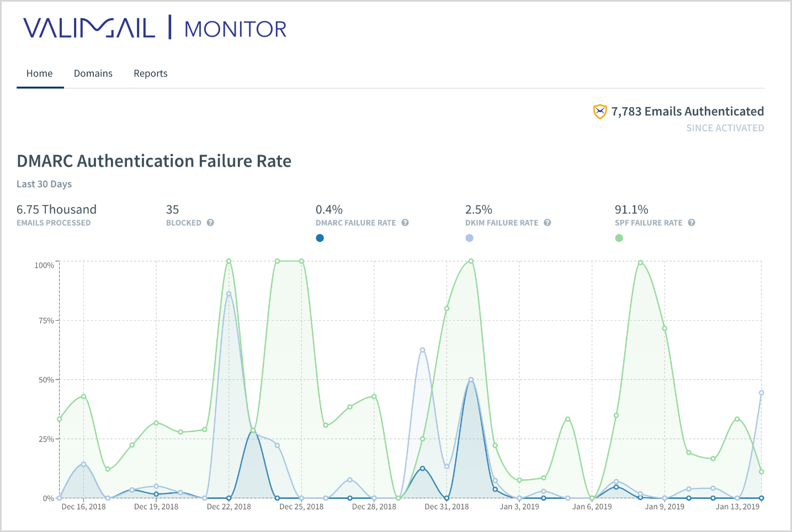
Task: Click the question icon next to DMARC FAILURE RATE
Action: (405, 222)
